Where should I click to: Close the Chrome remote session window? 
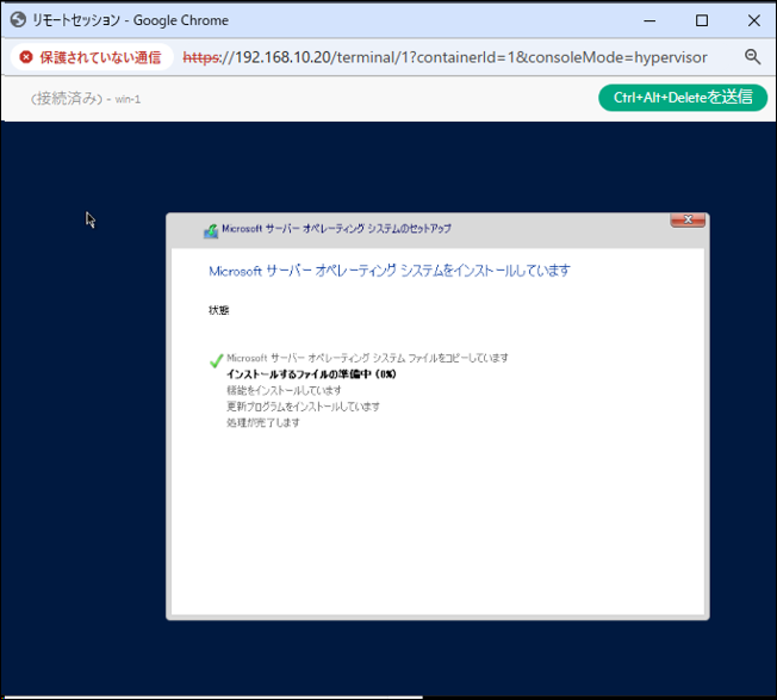[754, 21]
